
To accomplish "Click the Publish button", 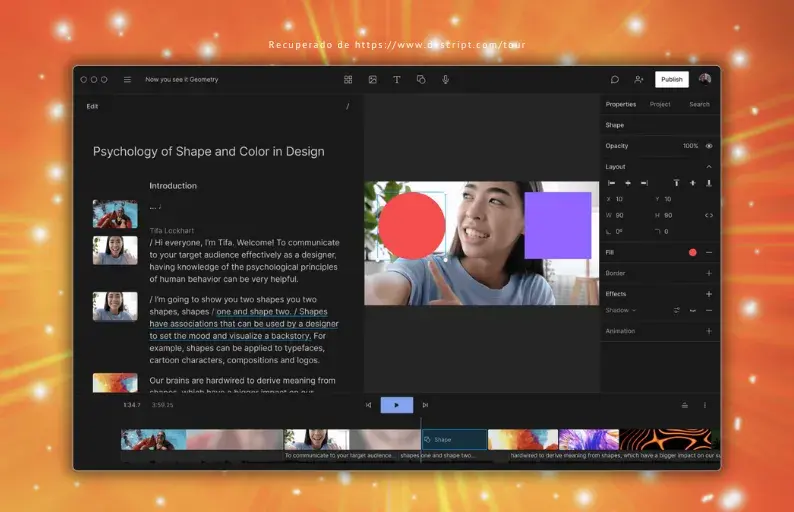I will pyautogui.click(x=672, y=79).
